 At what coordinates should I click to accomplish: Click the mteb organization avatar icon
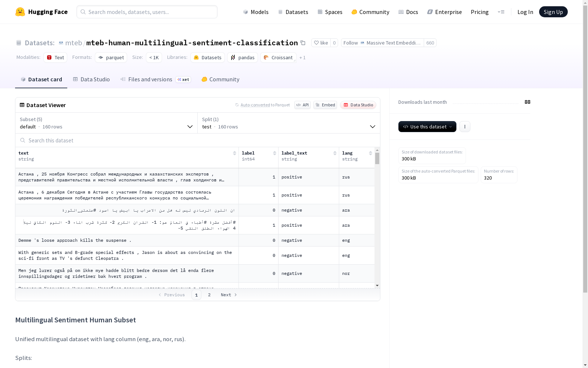(x=61, y=43)
